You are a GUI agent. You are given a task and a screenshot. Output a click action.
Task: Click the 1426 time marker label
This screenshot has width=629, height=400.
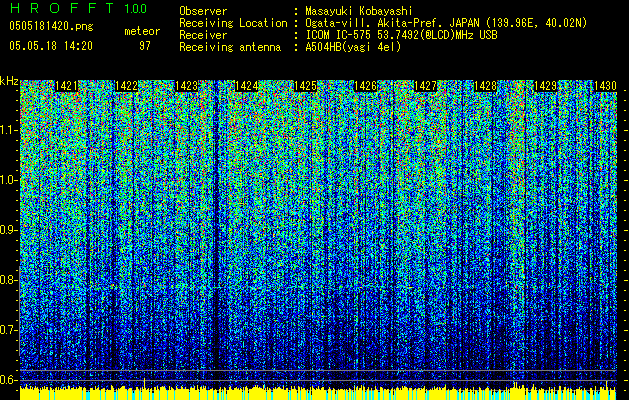coord(365,86)
